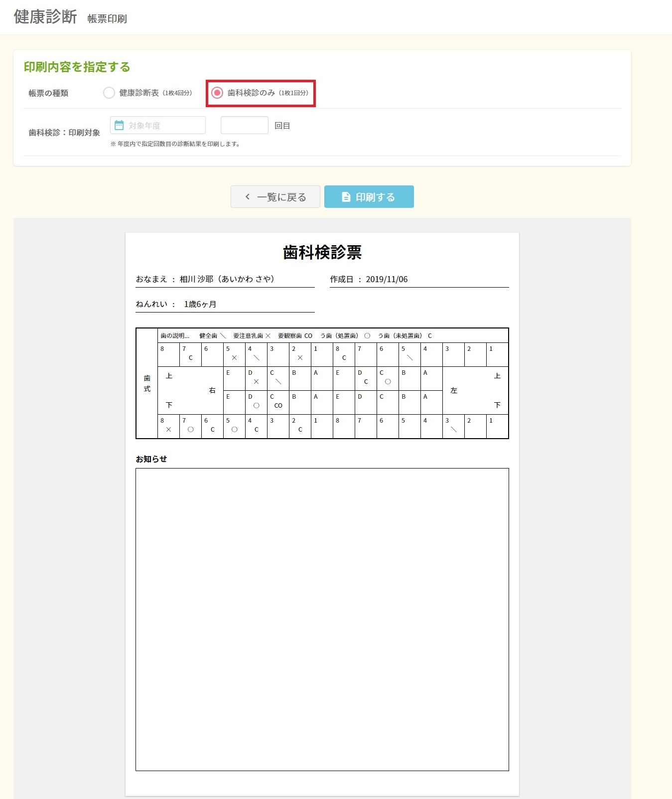Select the 歯科検診のみ radio button
The image size is (672, 799).
tap(217, 93)
